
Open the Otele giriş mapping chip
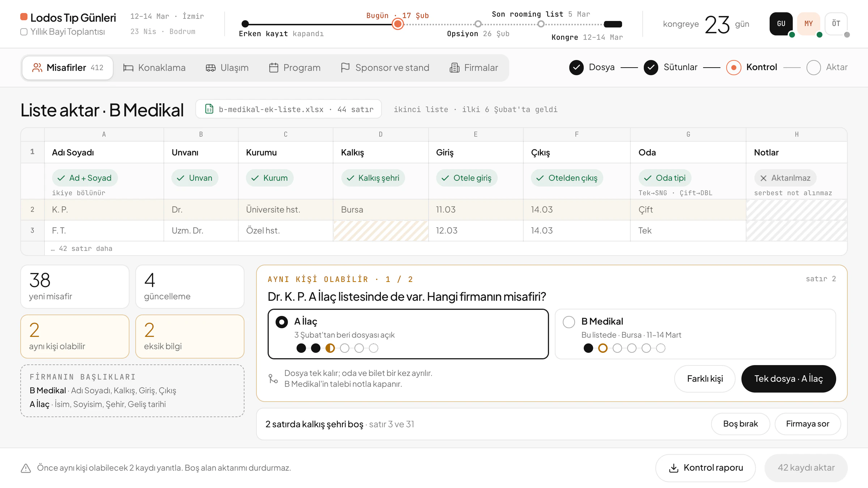click(x=467, y=178)
